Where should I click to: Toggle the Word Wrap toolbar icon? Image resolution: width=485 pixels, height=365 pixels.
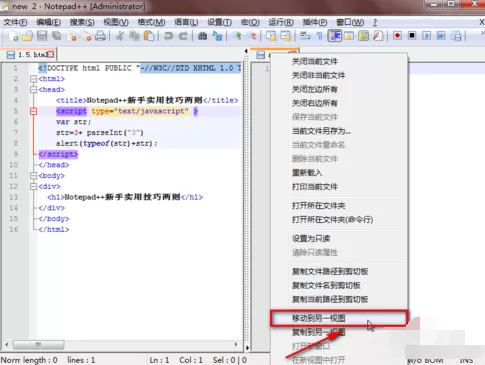305,35
